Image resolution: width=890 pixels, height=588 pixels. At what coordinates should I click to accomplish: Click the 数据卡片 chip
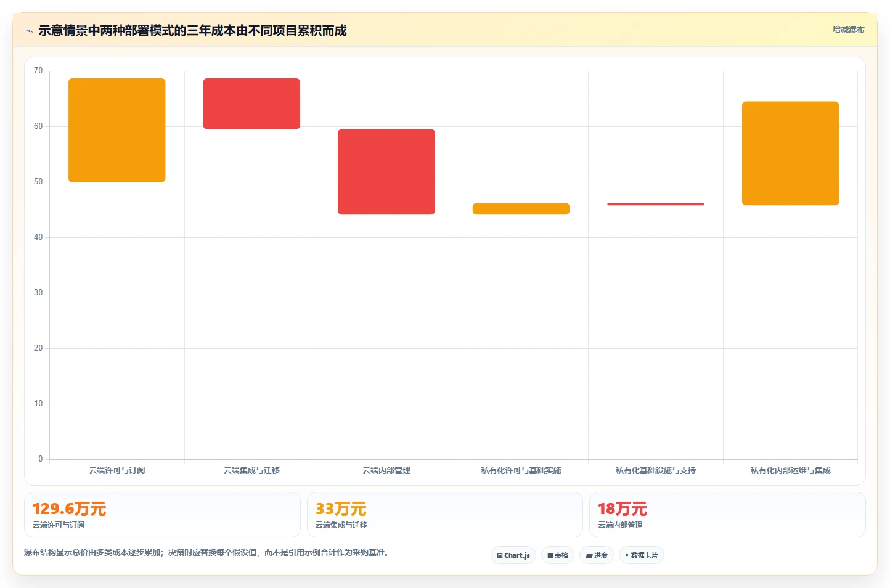[x=642, y=555]
